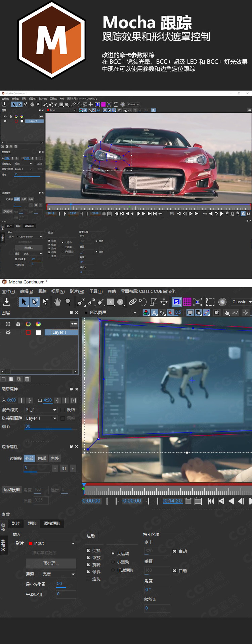This screenshot has height=644, width=252.
Task: Click the red outline color swatch of Layer 1
Action: (x=28, y=332)
